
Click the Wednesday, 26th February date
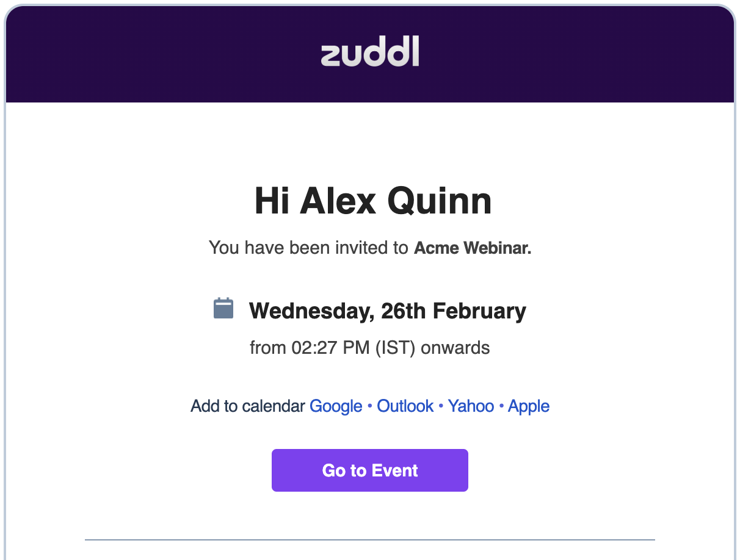coord(388,311)
